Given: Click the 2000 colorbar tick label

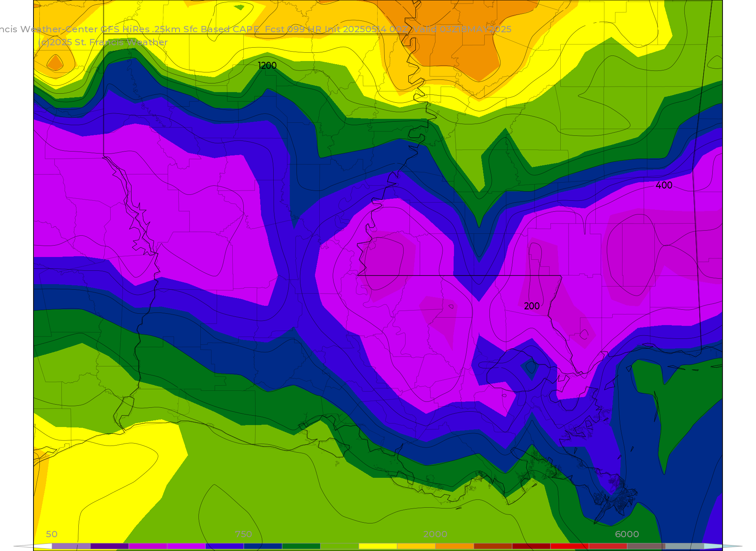Looking at the screenshot, I should pos(435,534).
